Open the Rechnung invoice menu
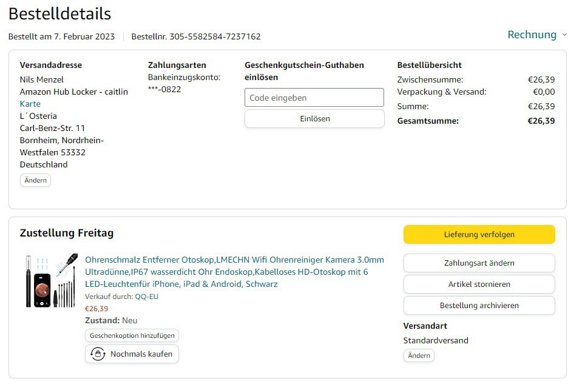Viewport: 588px width, 390px height. [532, 35]
